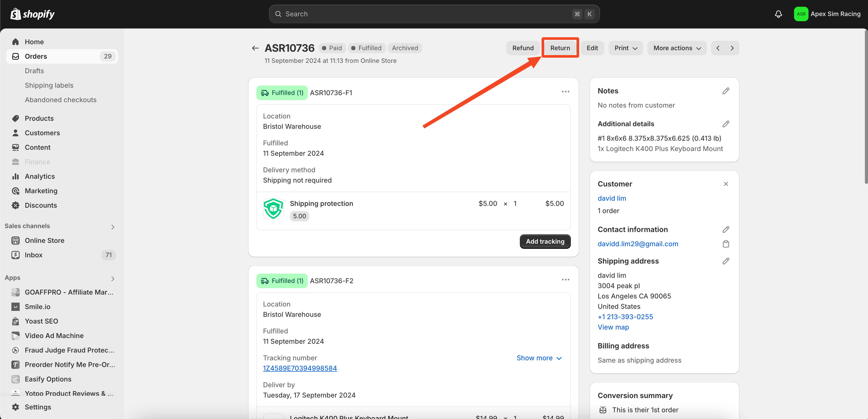Open Analytics in the sidebar

(39, 176)
